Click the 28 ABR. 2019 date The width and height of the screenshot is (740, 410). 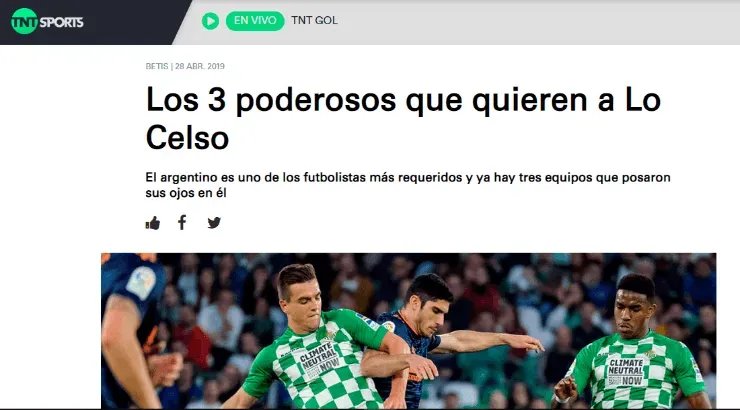pyautogui.click(x=200, y=67)
